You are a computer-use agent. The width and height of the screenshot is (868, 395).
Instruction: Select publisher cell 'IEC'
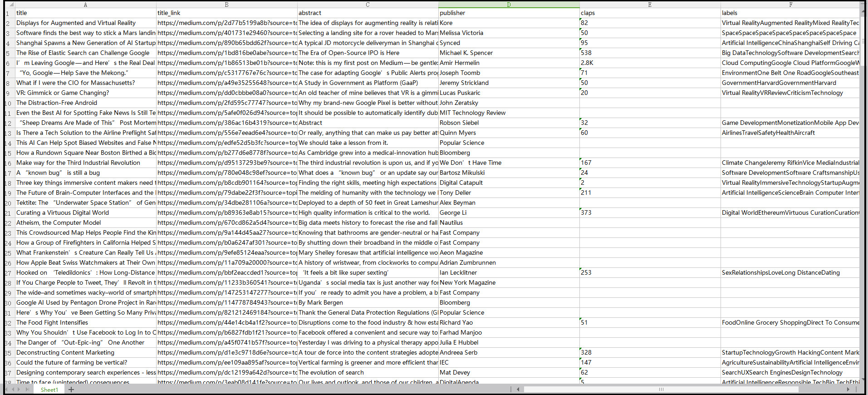[509, 362]
